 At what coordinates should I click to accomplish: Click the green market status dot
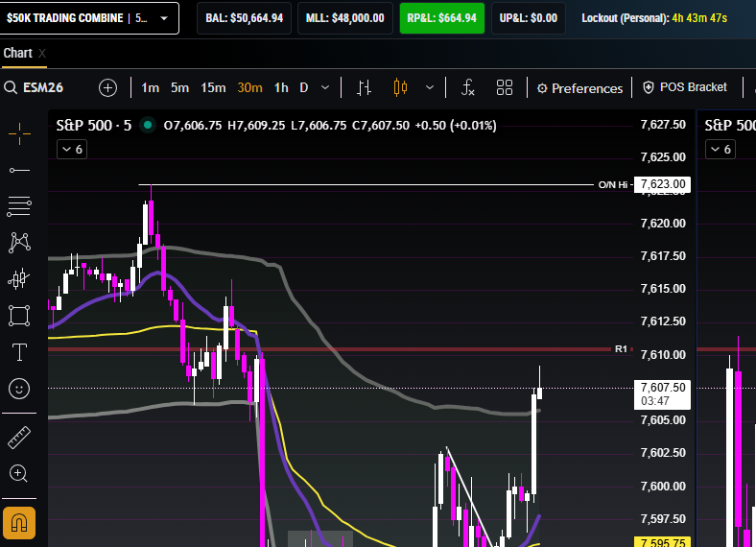click(148, 126)
